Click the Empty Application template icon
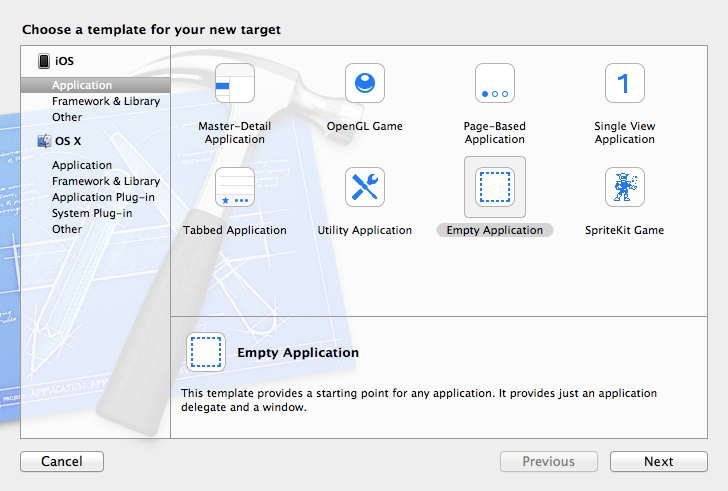The width and height of the screenshot is (728, 491). (495, 187)
